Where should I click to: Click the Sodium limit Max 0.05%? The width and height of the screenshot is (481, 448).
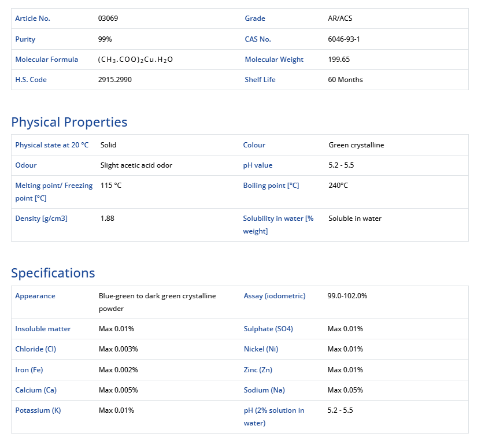click(x=345, y=390)
